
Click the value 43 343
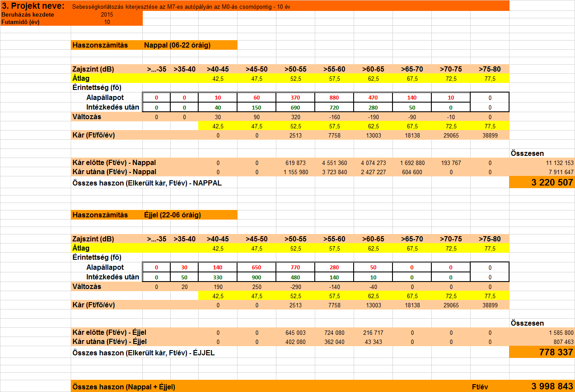pyautogui.click(x=373, y=342)
